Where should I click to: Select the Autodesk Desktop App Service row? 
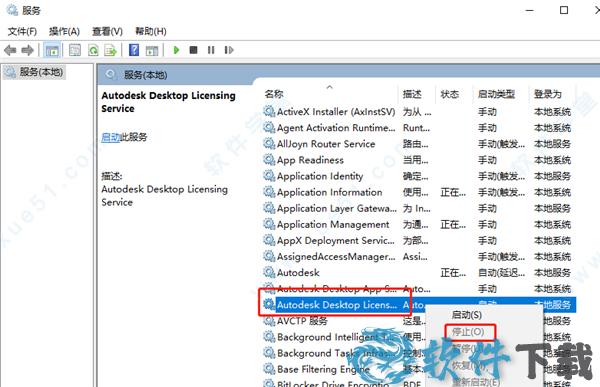(418, 288)
